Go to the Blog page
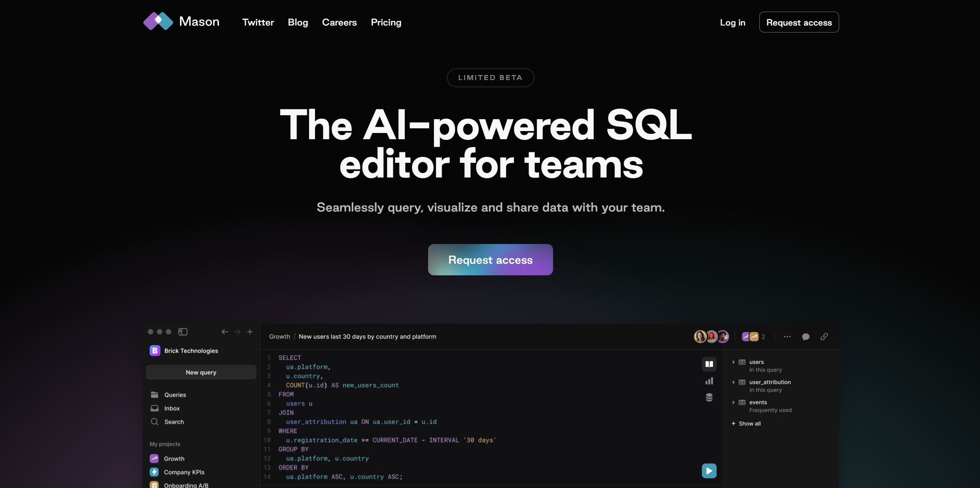980x488 pixels. point(298,22)
